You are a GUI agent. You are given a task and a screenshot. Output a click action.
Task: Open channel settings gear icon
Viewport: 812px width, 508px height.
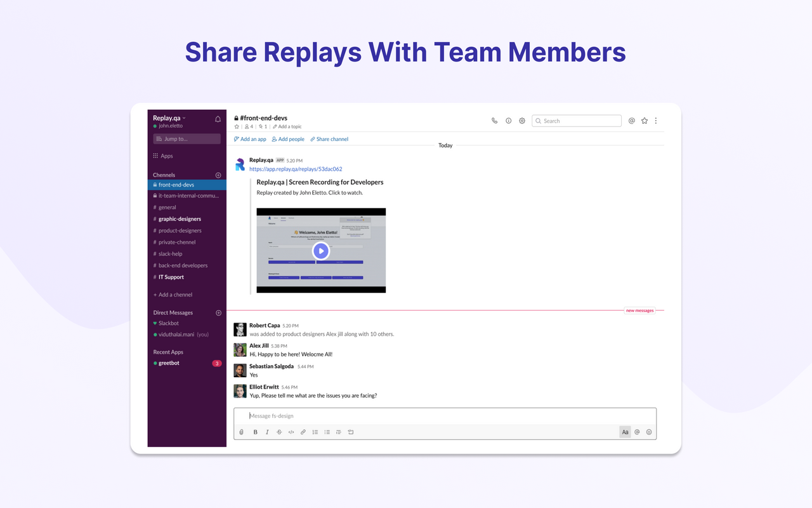[x=522, y=121]
